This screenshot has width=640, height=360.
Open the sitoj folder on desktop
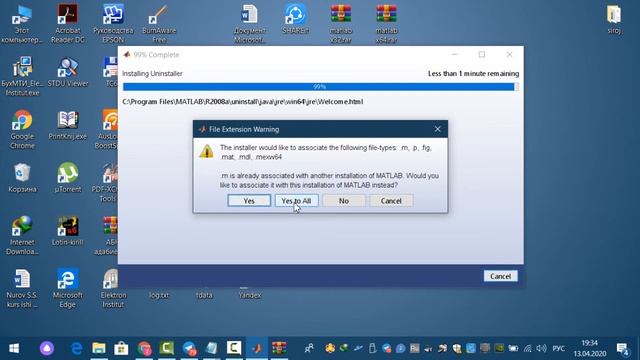tap(613, 20)
